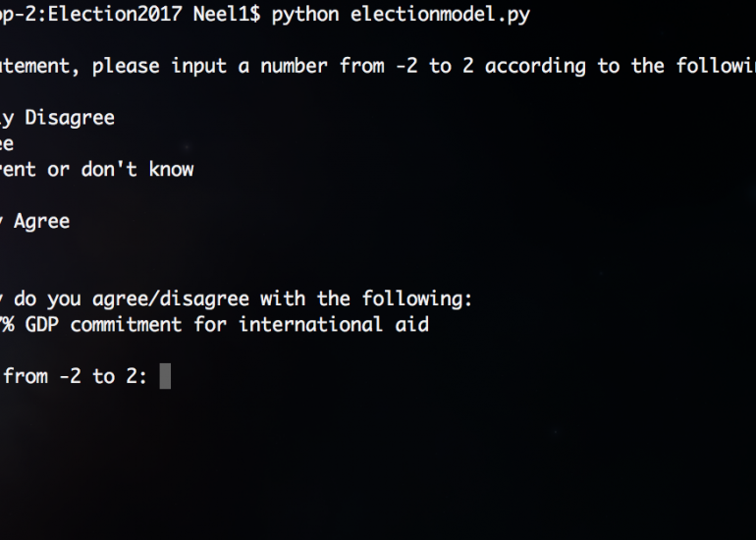Click 'electionmodel.py' filename in command line
756x540 pixels.
440,15
